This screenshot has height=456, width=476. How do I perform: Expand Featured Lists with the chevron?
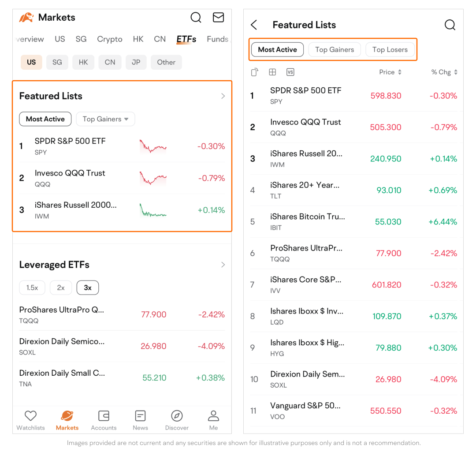(223, 96)
